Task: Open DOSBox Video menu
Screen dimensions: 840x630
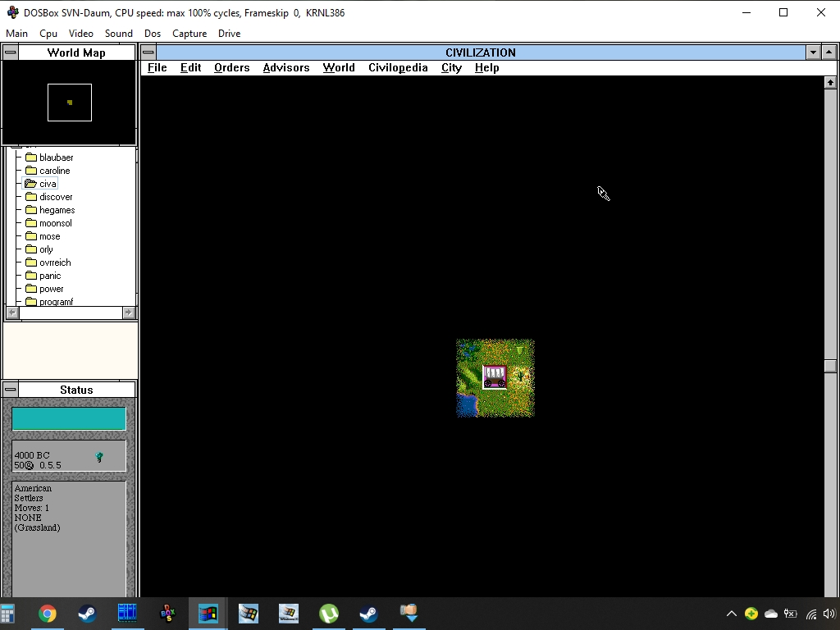Action: click(81, 33)
